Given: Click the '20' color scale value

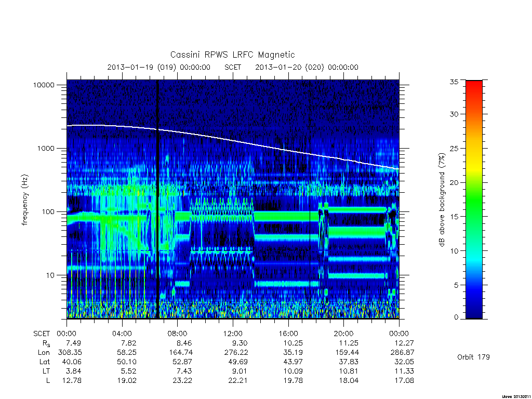Looking at the screenshot, I should [x=454, y=182].
